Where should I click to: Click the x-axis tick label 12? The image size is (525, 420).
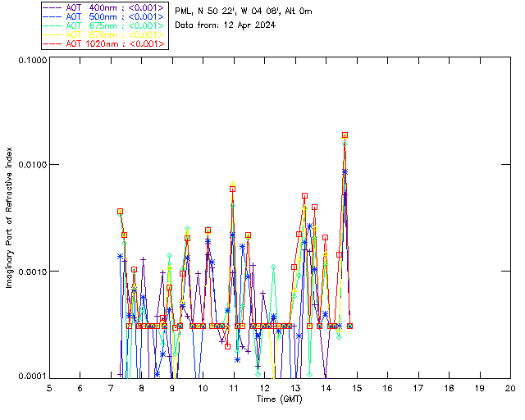pyautogui.click(x=264, y=388)
